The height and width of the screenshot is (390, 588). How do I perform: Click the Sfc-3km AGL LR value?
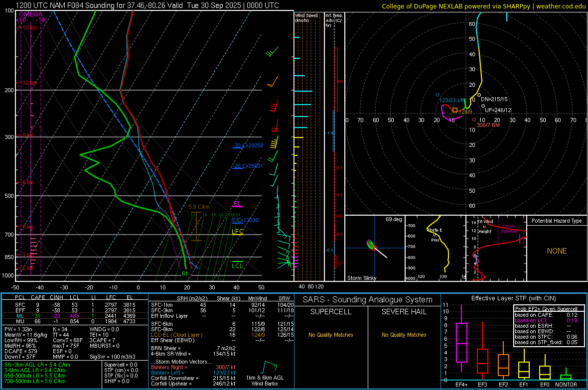coord(37,365)
